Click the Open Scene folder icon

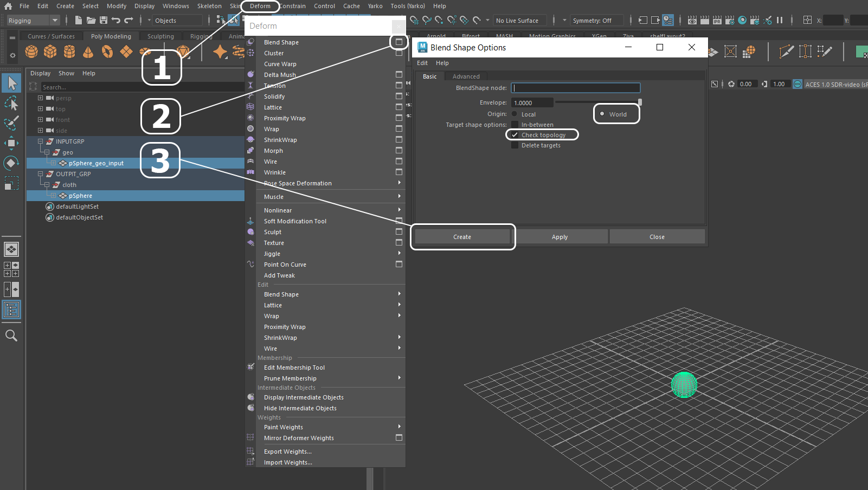point(91,20)
